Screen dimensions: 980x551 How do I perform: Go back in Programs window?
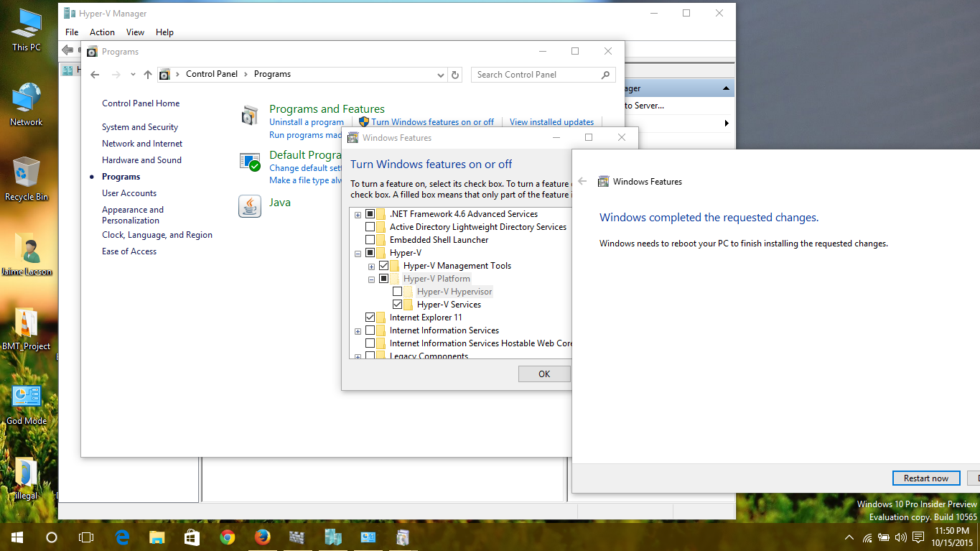(95, 75)
